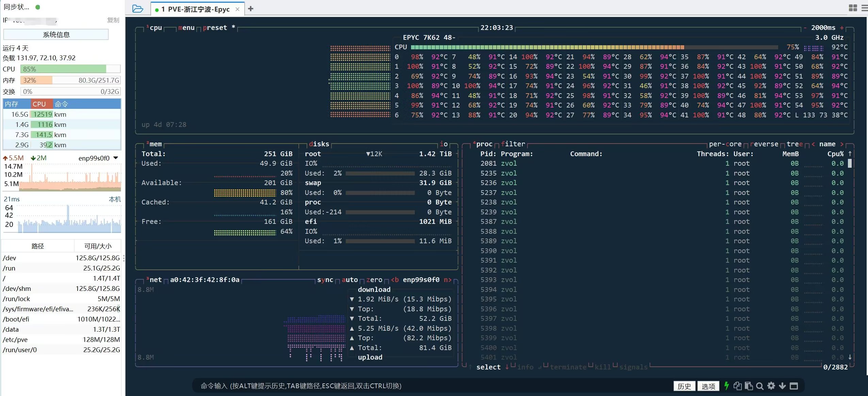
Task: Decrease btop update interval with minus
Action: pos(805,28)
